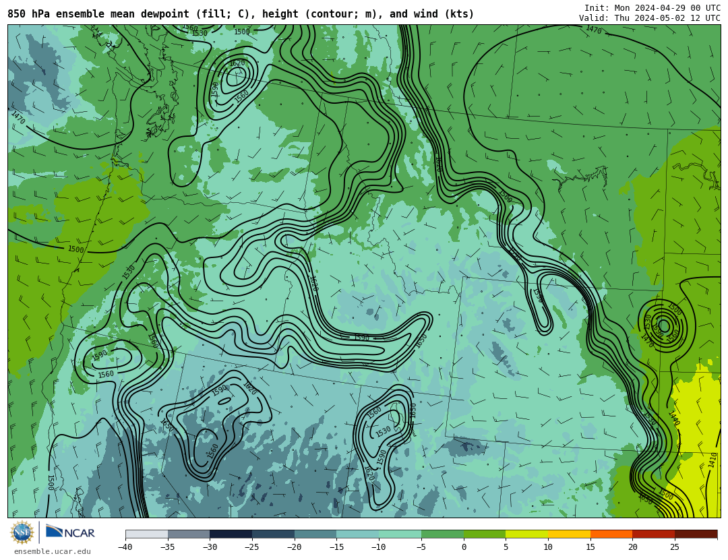Pick the -15 to -10 colorbar segment
Viewport: 728px width, 560px height.
[x=358, y=534]
